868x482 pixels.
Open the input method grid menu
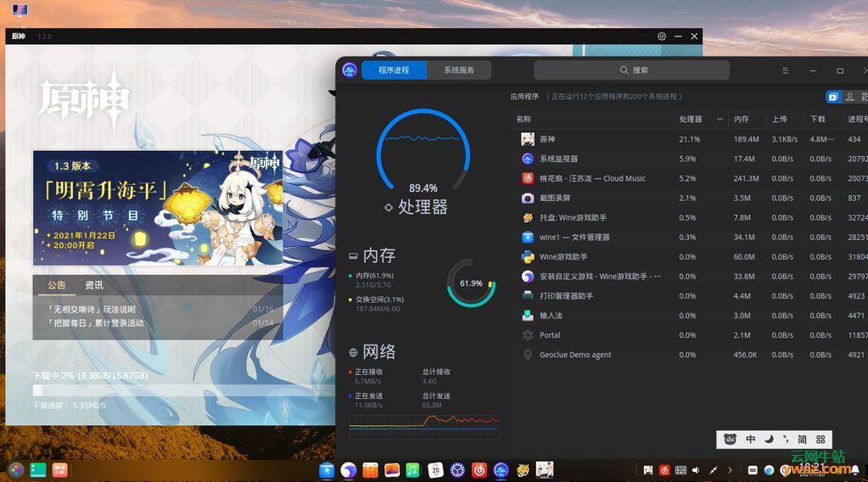(x=821, y=440)
